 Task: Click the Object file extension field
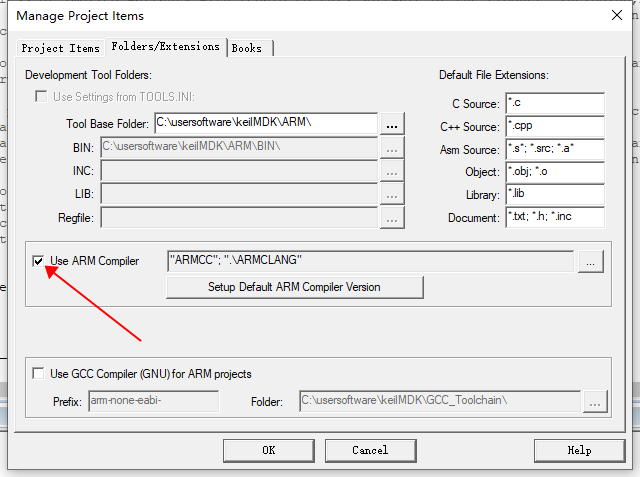[x=554, y=172]
